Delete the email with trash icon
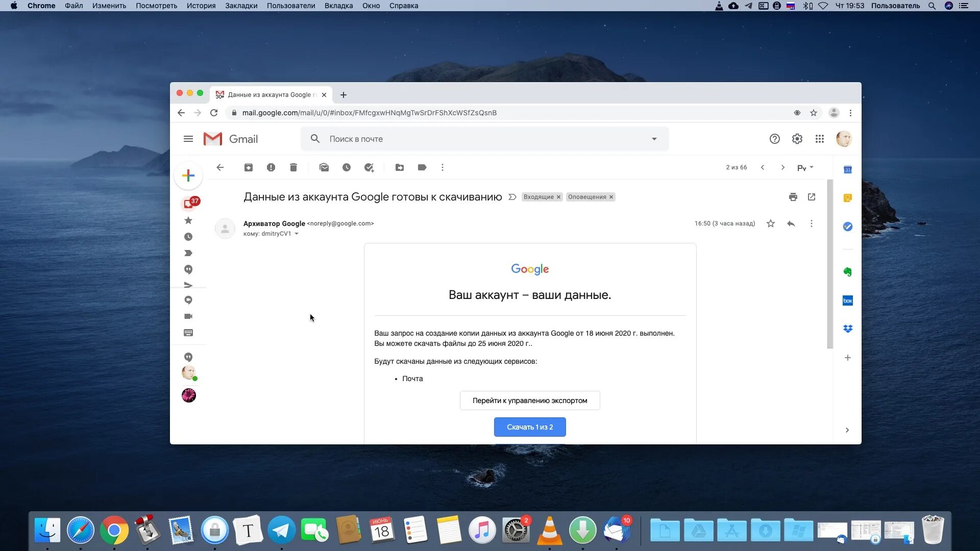Screen dimensions: 980x551 pos(293,167)
